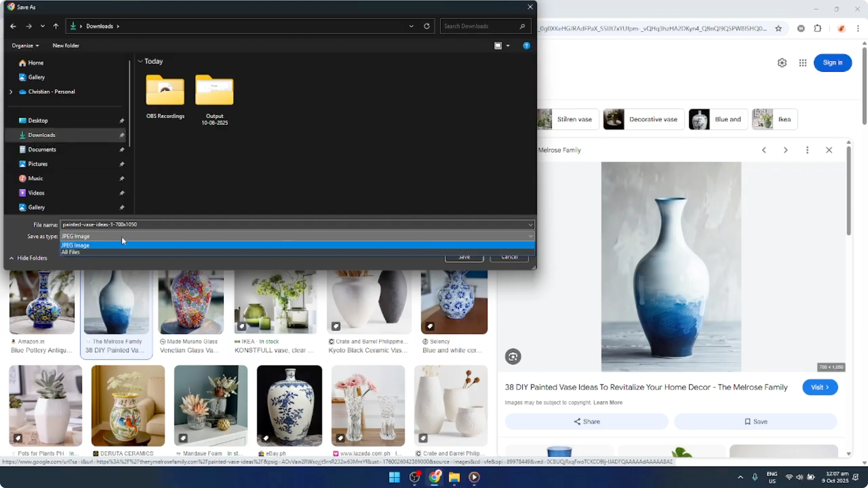Viewport: 868px width, 488px height.
Task: Click the Visit button on the vase result
Action: [x=820, y=387]
